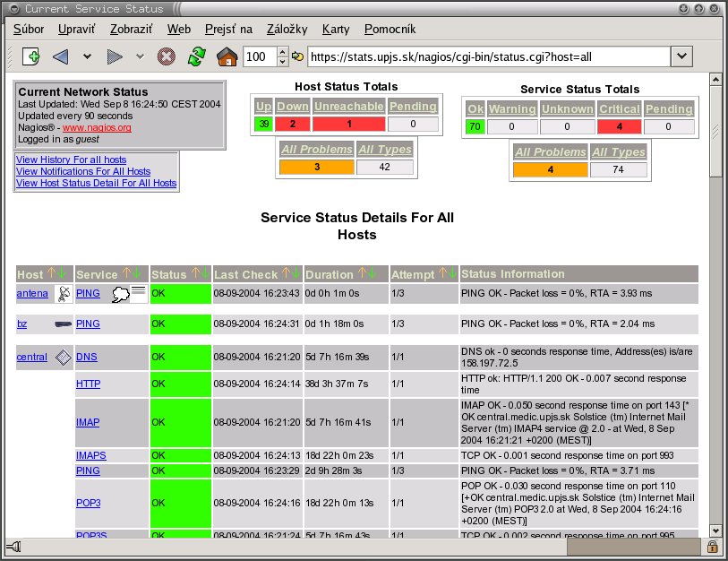
Task: Sort Service column ascending arrow
Action: 126,272
